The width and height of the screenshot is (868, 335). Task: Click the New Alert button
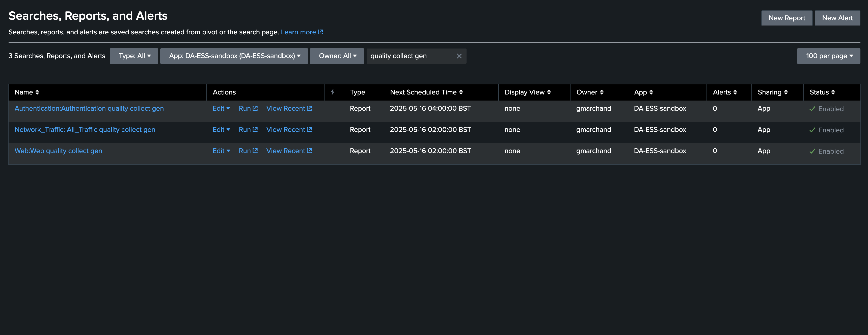[x=837, y=18]
